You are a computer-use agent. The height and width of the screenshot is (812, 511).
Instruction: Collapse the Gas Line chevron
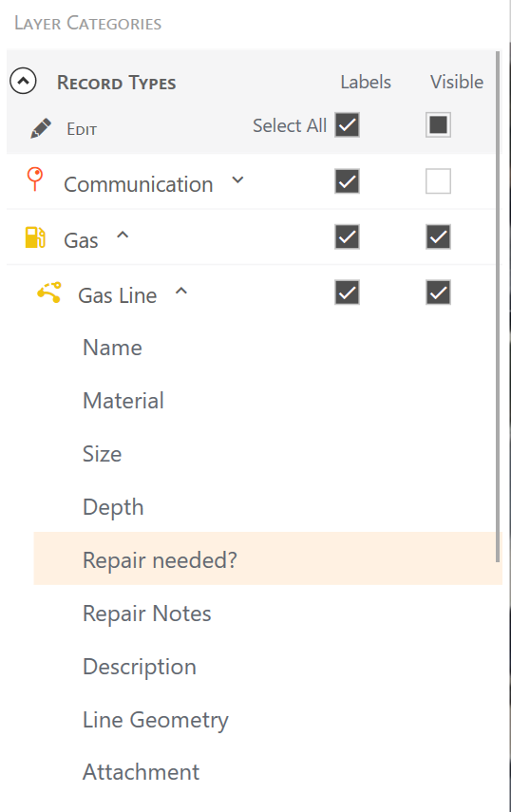pos(180,291)
